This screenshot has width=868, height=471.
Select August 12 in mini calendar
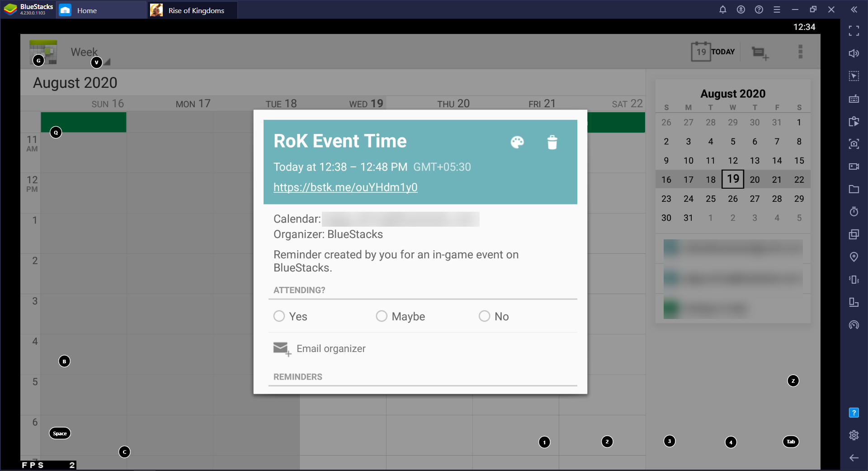[733, 161]
